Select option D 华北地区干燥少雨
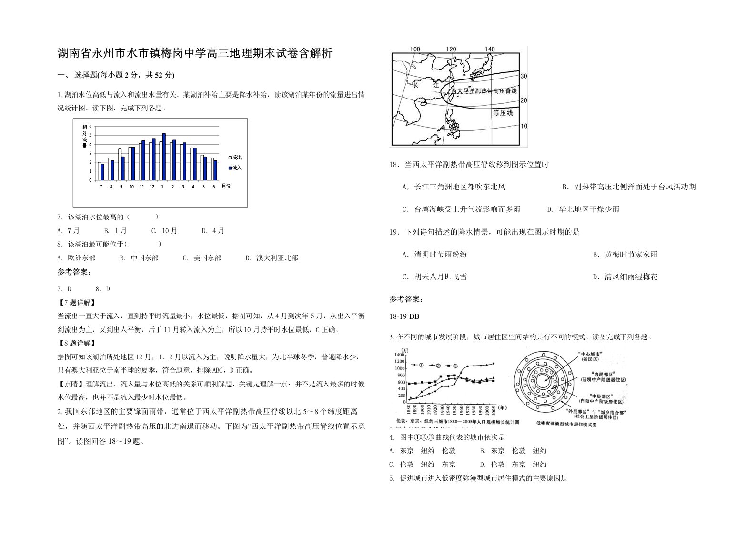This screenshot has height=534, width=756. tap(583, 209)
